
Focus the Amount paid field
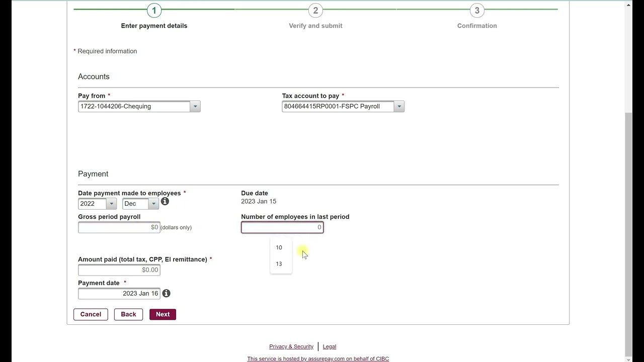[119, 270]
